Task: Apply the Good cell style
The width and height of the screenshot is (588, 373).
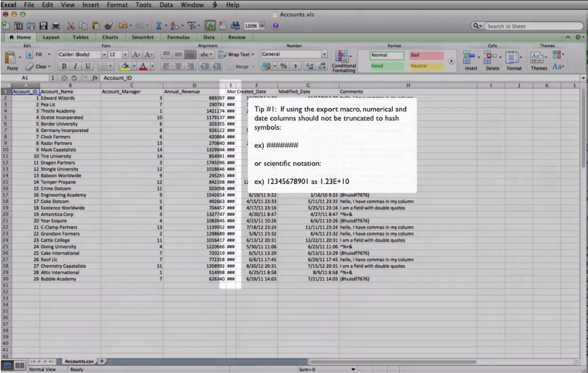Action: 387,67
